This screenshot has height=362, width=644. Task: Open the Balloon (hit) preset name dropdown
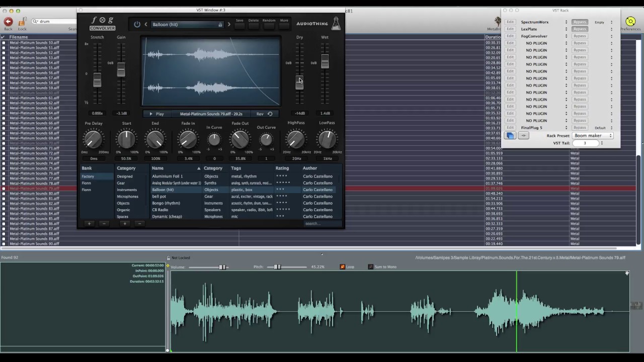pos(187,24)
